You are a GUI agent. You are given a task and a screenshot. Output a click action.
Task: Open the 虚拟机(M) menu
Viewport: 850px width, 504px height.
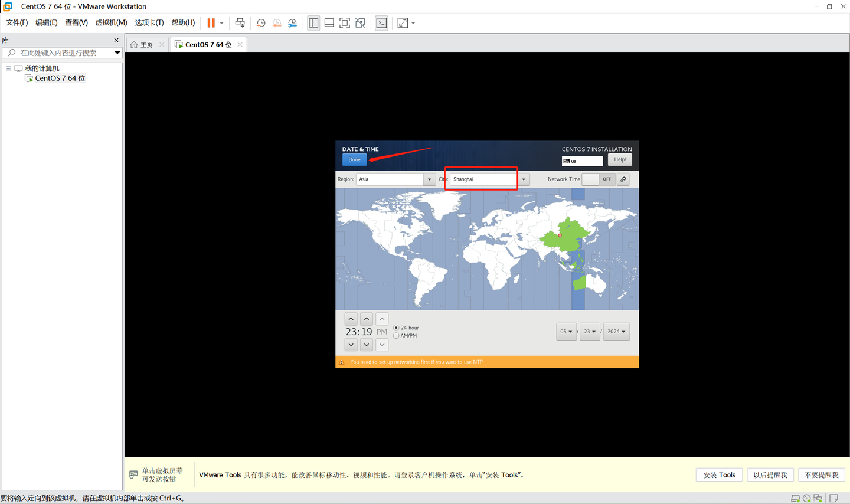[x=111, y=22]
